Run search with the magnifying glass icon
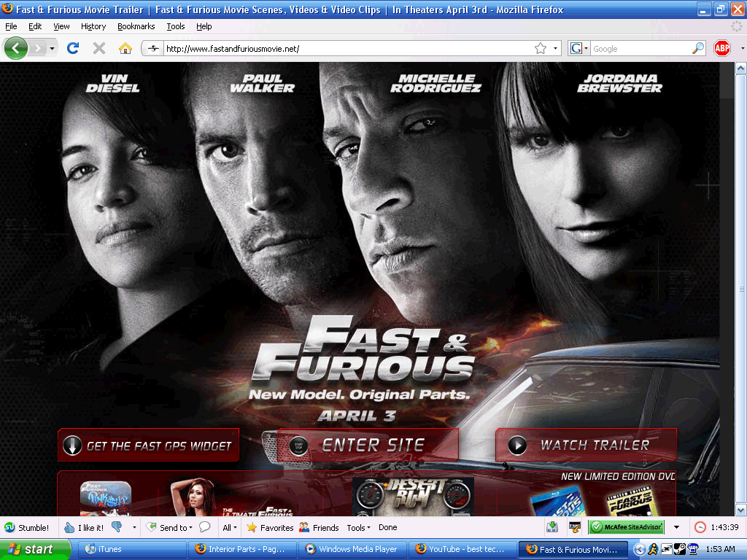This screenshot has width=747, height=560. (698, 48)
